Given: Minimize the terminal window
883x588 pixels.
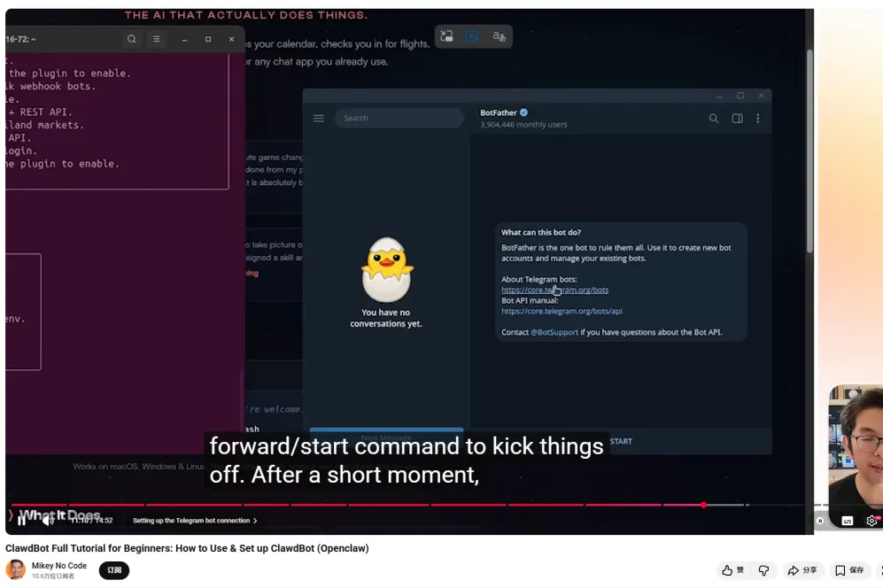Looking at the screenshot, I should pos(184,39).
